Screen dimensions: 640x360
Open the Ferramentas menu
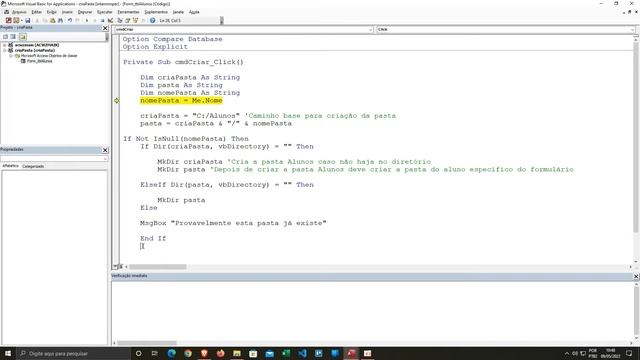click(128, 12)
